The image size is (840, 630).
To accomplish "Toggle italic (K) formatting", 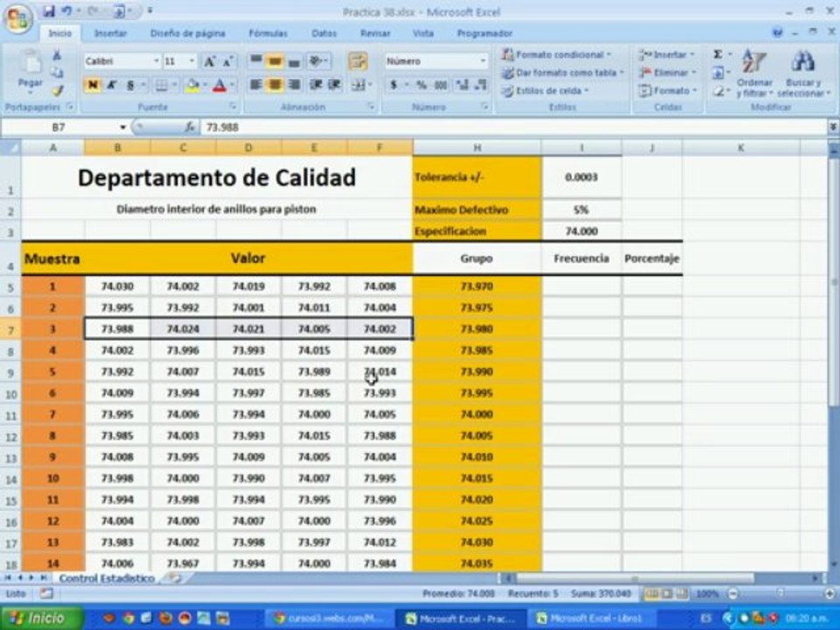I will 111,85.
